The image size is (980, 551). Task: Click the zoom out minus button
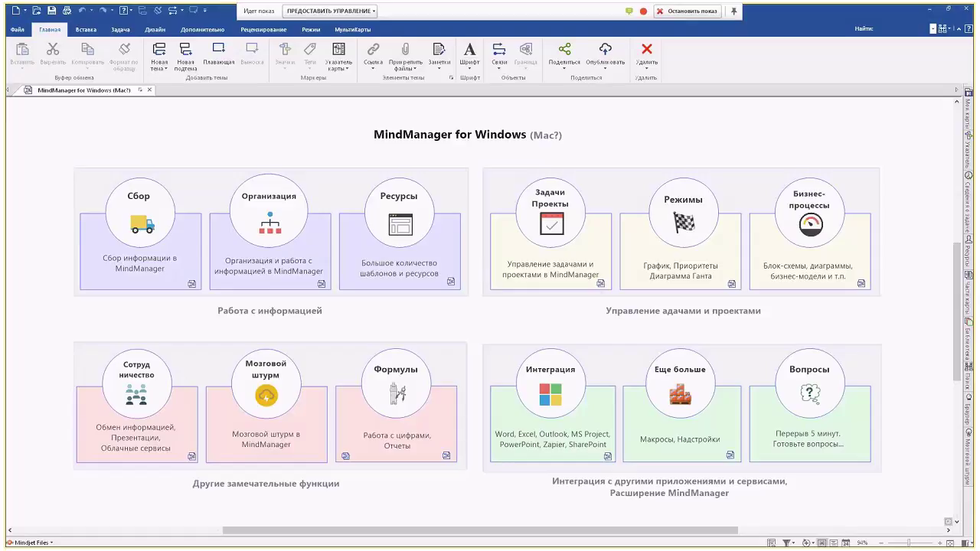pos(881,543)
